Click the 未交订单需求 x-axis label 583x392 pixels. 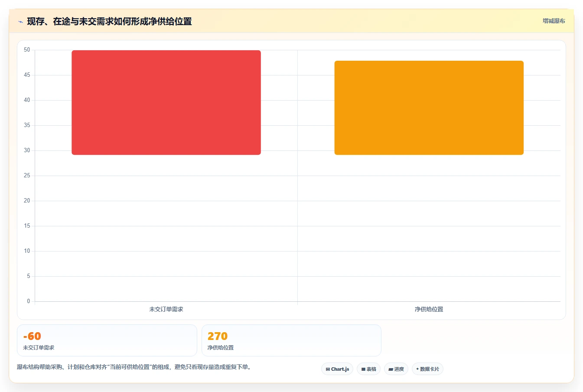(x=166, y=309)
